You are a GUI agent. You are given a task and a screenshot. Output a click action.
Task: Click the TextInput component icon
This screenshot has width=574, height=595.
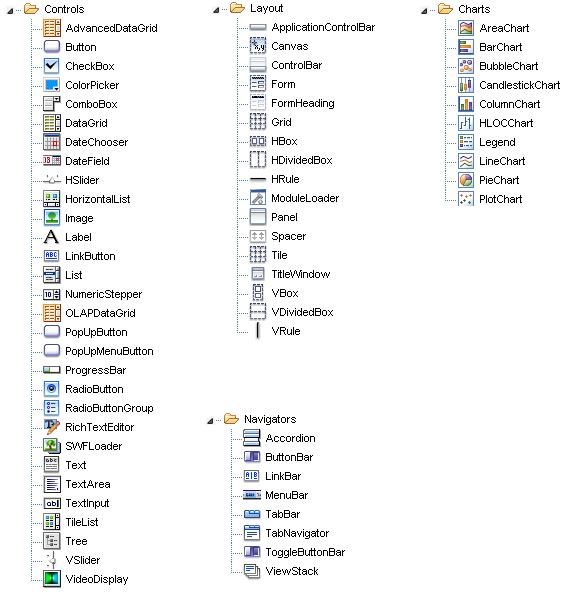[x=52, y=503]
